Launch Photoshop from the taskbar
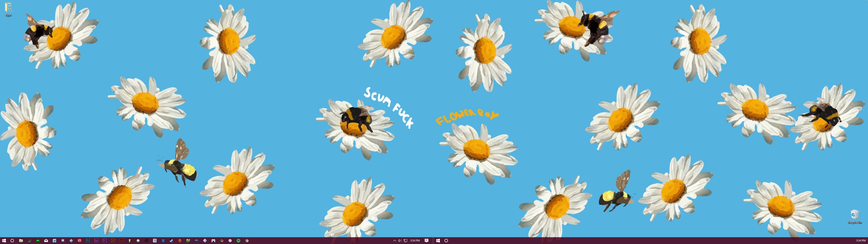 coord(88,241)
